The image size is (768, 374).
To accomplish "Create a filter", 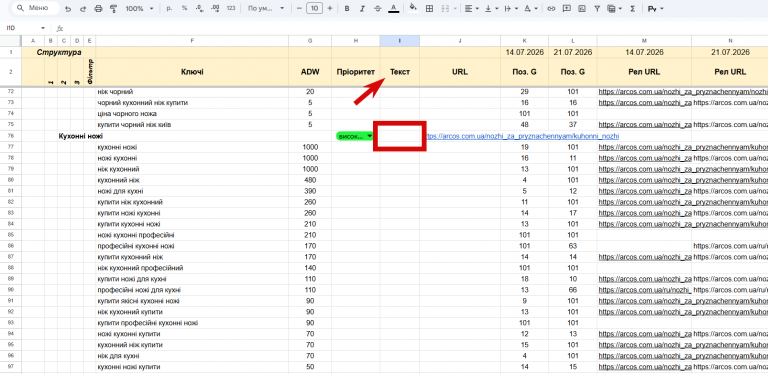I will pos(597,8).
